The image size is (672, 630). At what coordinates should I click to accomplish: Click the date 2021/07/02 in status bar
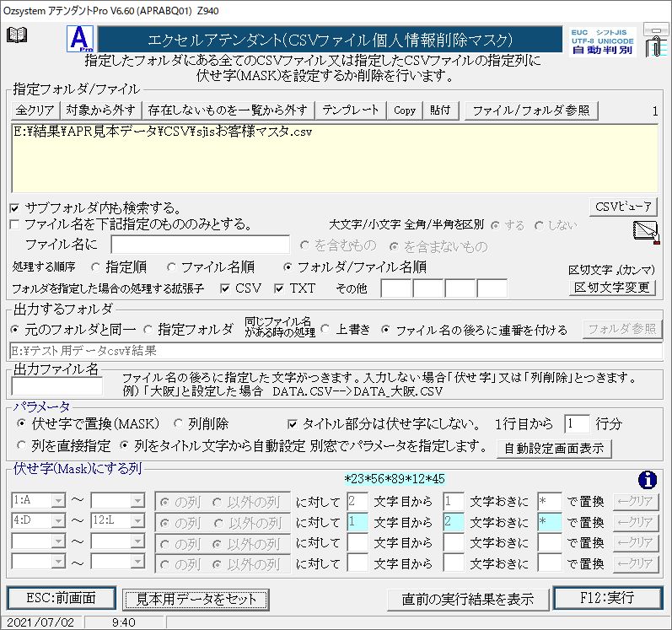coord(40,622)
